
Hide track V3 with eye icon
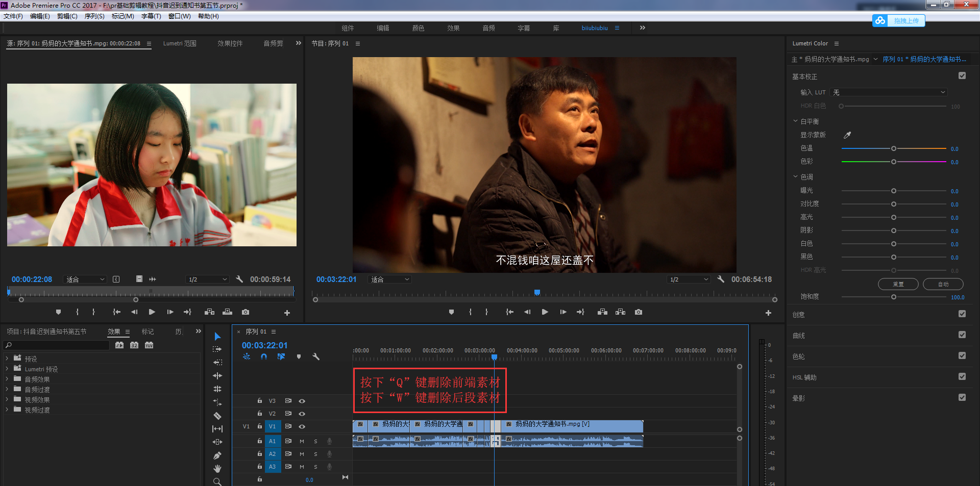click(302, 401)
